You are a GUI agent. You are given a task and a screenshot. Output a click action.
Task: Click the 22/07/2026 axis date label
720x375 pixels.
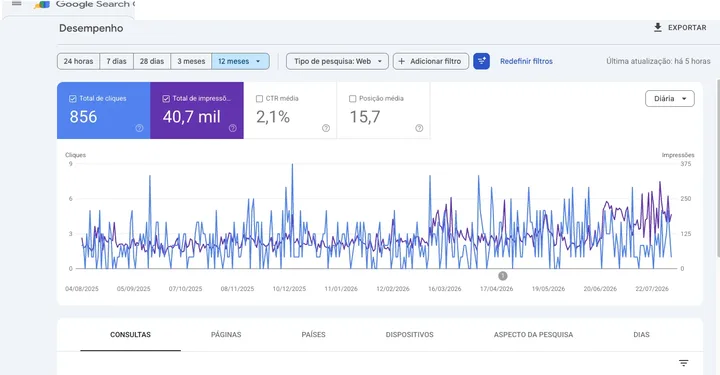point(652,289)
